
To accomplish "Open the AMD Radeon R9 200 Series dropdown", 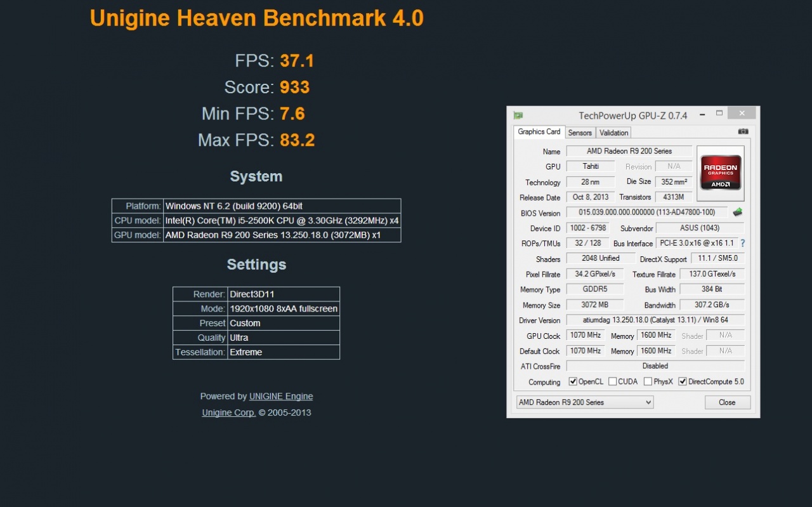I will [x=585, y=402].
